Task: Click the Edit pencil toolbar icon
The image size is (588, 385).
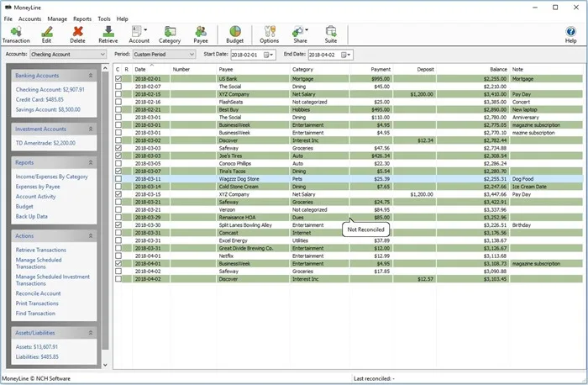Action: pos(46,34)
